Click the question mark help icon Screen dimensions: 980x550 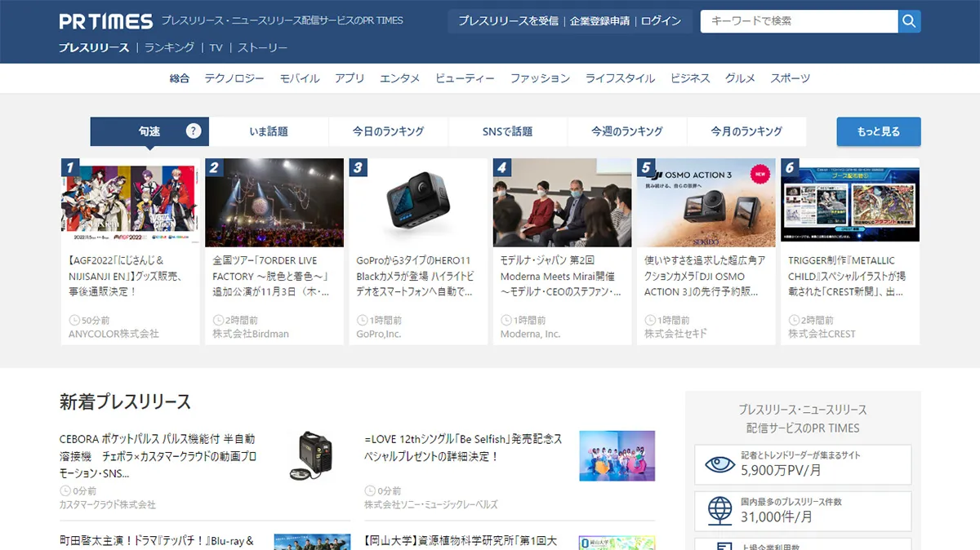click(194, 131)
